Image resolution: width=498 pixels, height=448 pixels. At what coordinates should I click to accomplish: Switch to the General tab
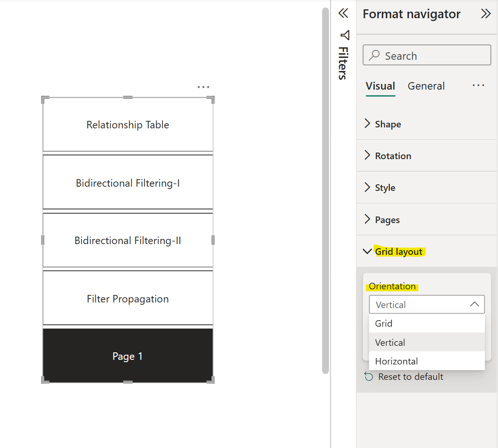click(x=426, y=86)
